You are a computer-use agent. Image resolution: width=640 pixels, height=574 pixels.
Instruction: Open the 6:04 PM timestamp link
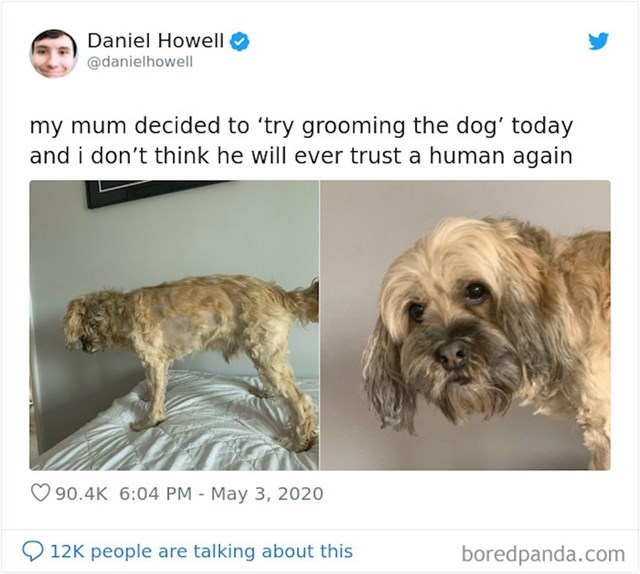click(156, 494)
